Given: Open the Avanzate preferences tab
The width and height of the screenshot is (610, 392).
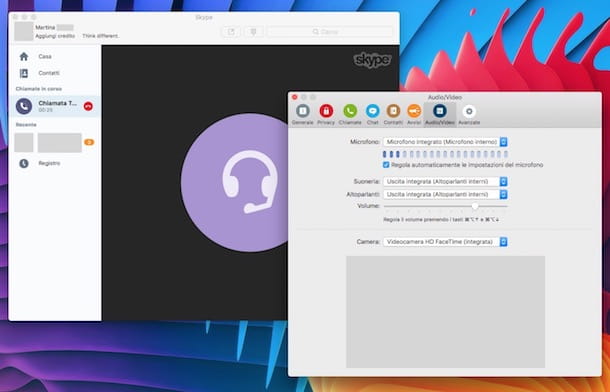Looking at the screenshot, I should coord(469,114).
